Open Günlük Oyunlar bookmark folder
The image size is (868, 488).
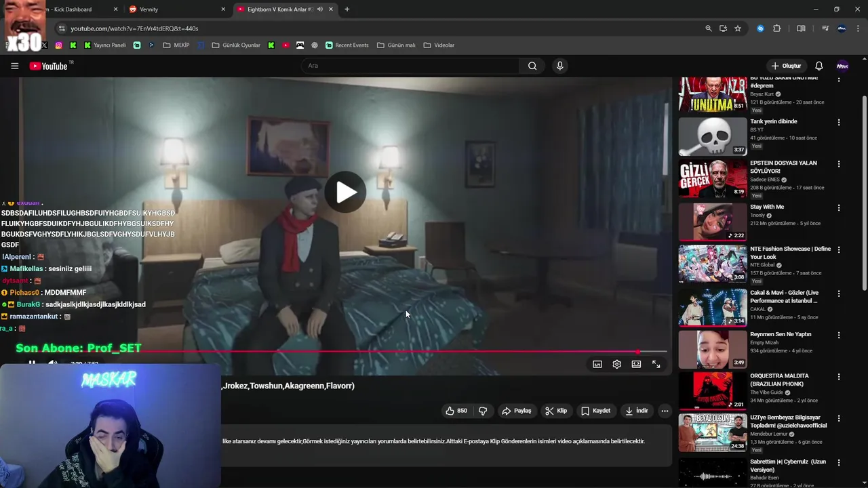[236, 45]
